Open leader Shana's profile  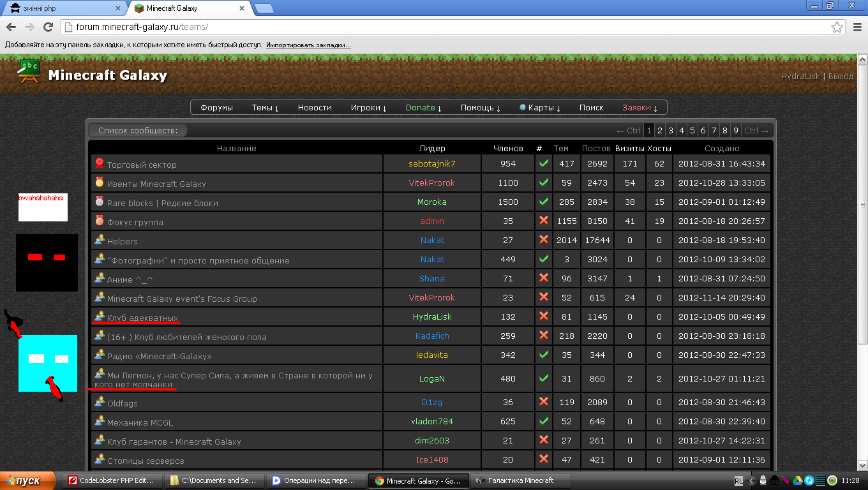coord(432,279)
